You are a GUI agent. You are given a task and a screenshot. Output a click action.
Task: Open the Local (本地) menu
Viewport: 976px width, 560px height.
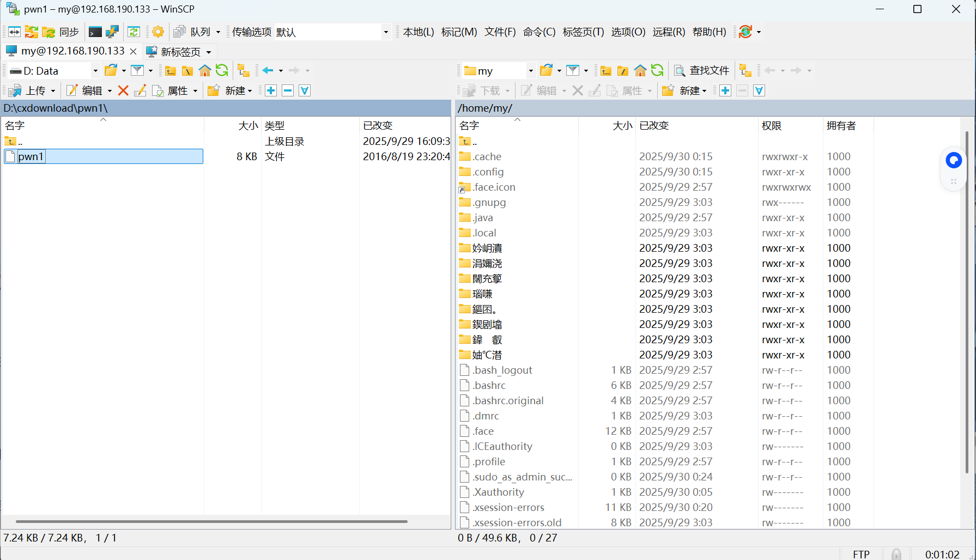click(419, 32)
